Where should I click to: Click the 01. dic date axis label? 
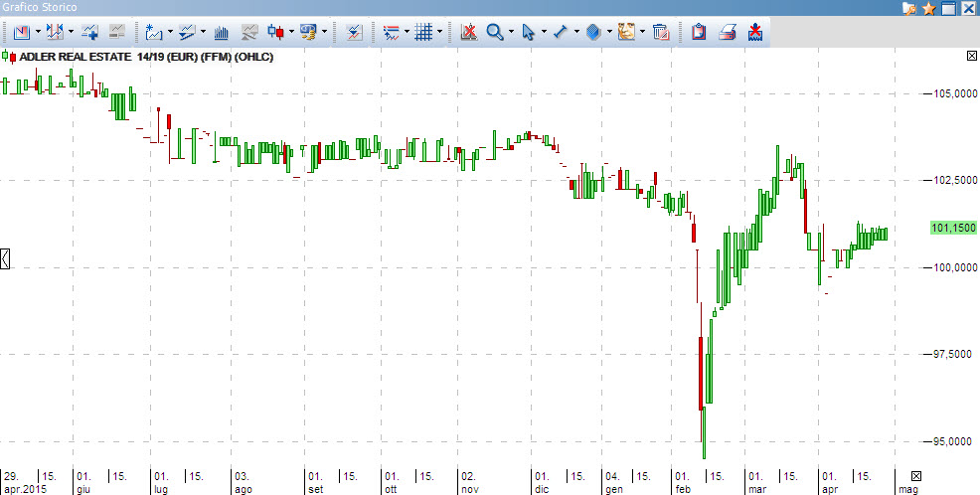tap(542, 483)
